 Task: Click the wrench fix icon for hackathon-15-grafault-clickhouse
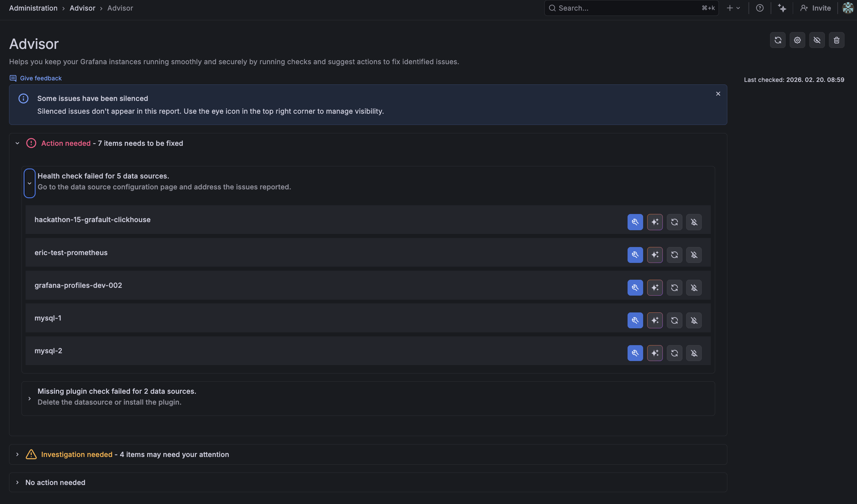click(635, 222)
